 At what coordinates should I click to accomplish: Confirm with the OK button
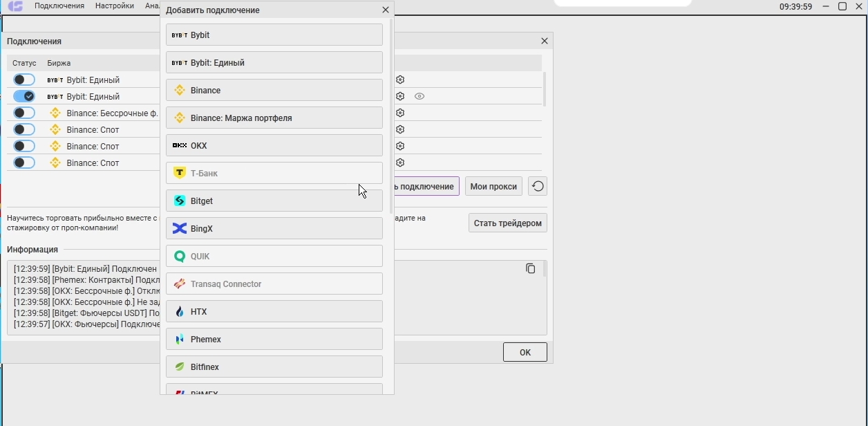(525, 352)
